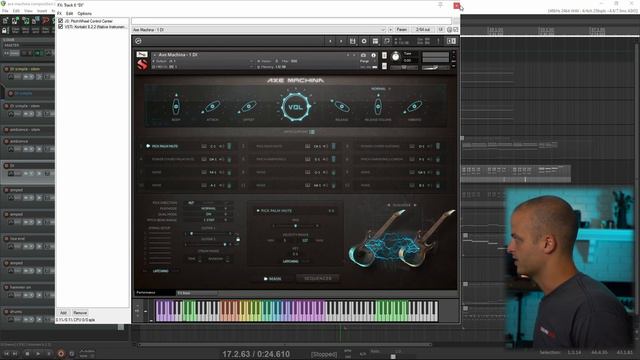Click Kontakt snapshot camera icon
Screen dimensions: 640x360
363,55
